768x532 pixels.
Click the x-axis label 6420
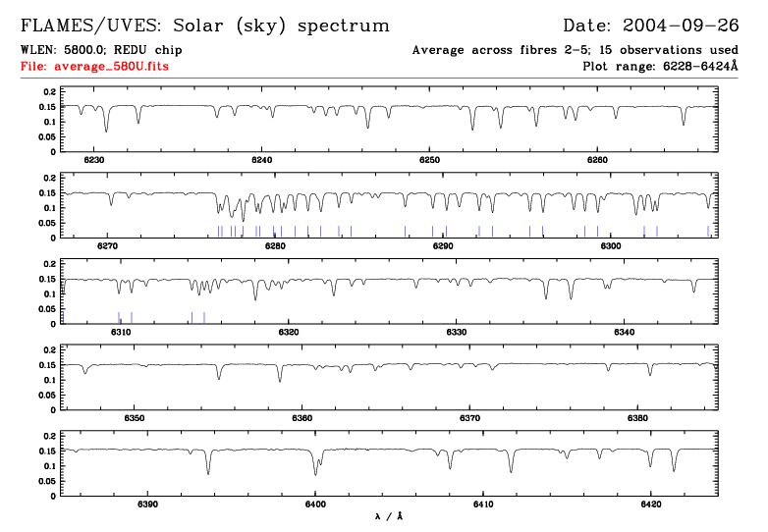650,505
